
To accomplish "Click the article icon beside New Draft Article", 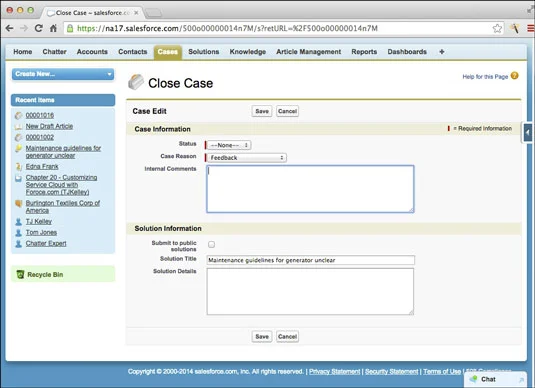I will [x=18, y=127].
